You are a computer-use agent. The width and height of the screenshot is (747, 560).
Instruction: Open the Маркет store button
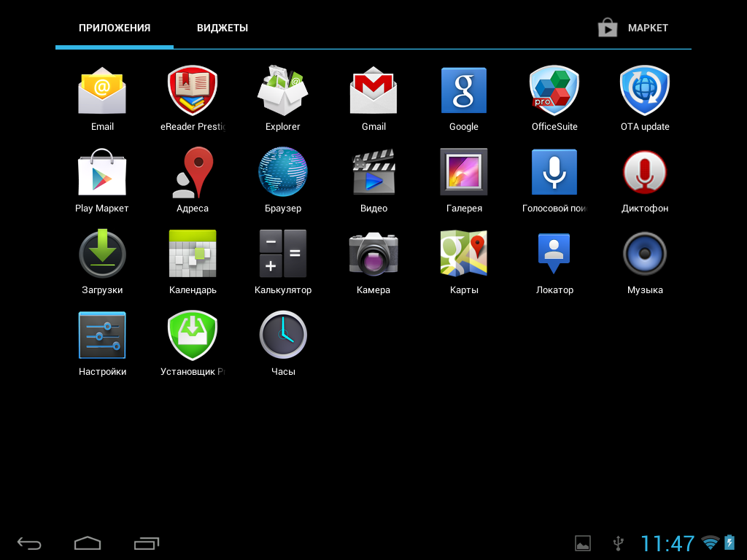tap(633, 28)
